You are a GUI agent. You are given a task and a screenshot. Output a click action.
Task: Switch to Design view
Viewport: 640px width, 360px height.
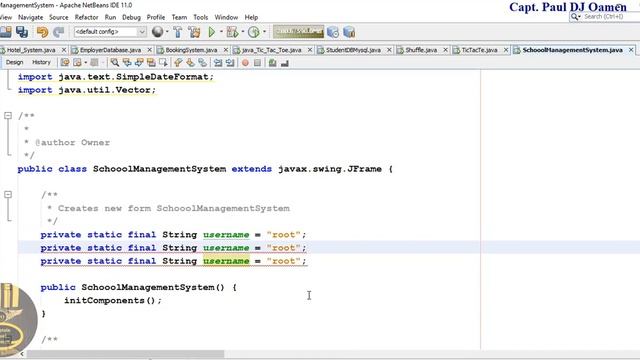click(15, 62)
